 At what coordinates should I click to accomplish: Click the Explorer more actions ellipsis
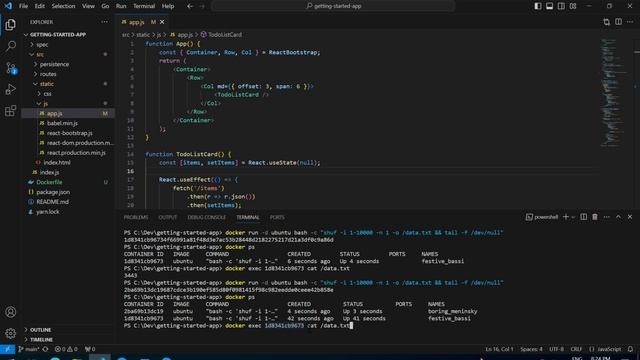click(x=104, y=22)
